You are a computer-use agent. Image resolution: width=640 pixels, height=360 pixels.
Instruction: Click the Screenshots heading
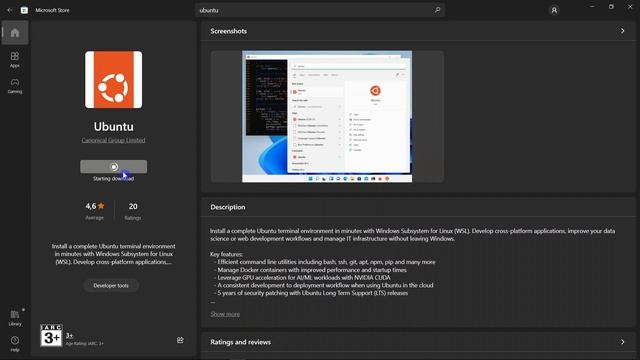(229, 31)
